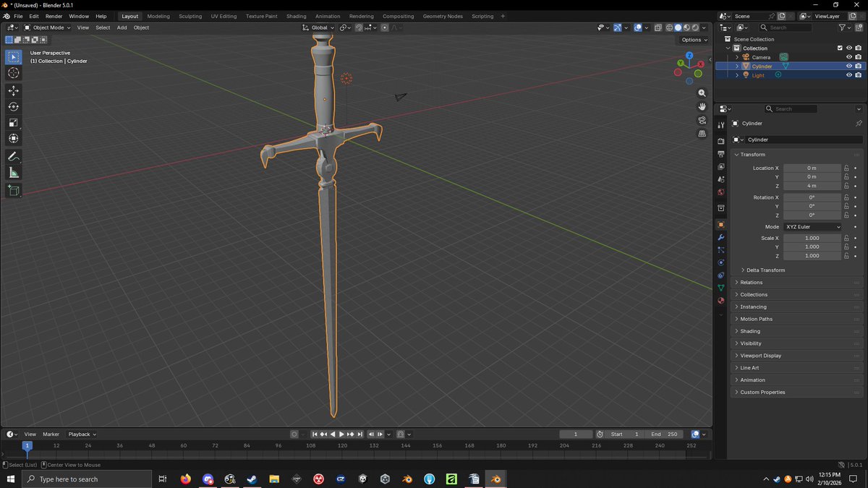The height and width of the screenshot is (488, 868).
Task: Select the Move tool in the toolbar
Action: pyautogui.click(x=13, y=90)
